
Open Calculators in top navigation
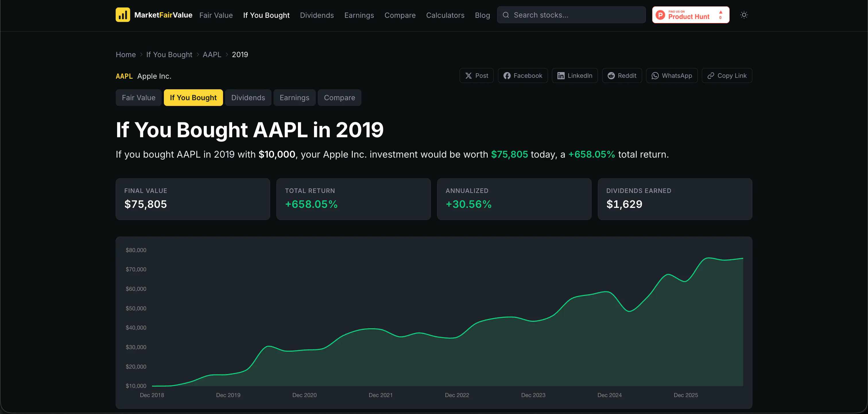[445, 15]
